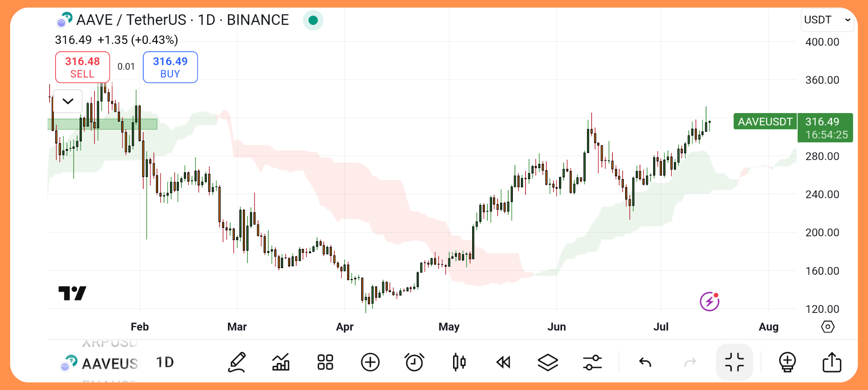868x390 pixels.
Task: Tap the add symbol plus icon
Action: point(370,362)
